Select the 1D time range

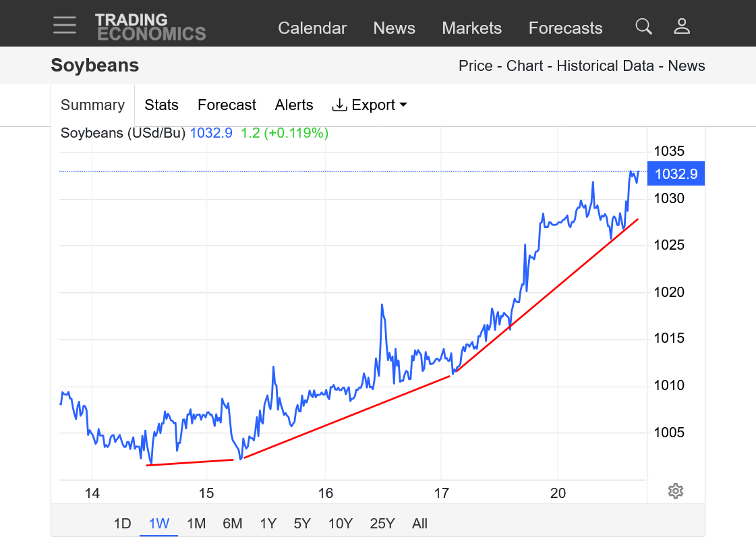122,524
